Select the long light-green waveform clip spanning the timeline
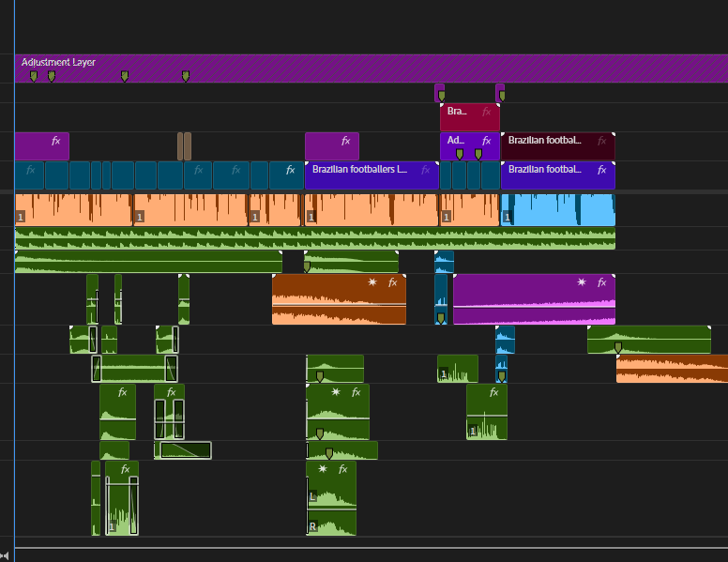728x562 pixels. point(315,238)
